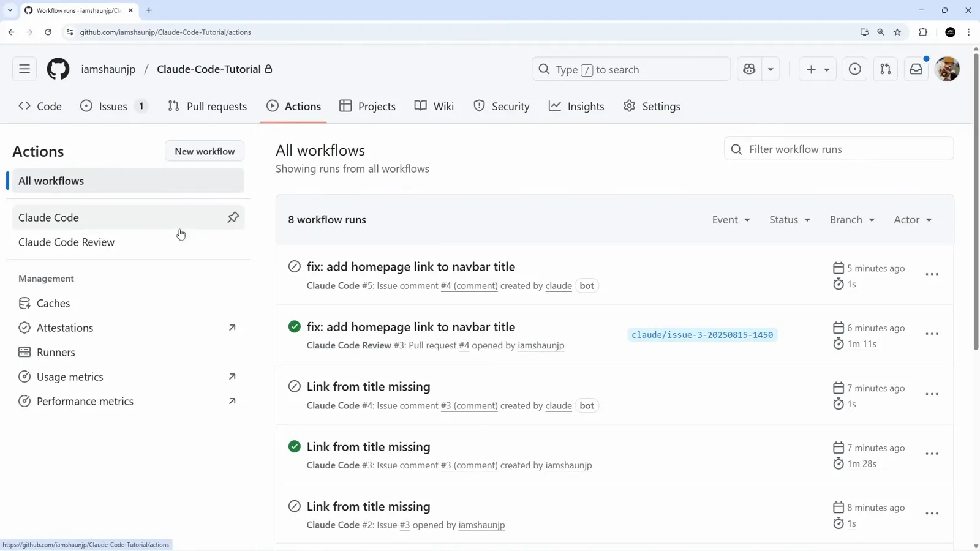Open Claude-Code-Tutorial repository breadcrumb
Image resolution: width=980 pixels, height=551 pixels.
[209, 69]
